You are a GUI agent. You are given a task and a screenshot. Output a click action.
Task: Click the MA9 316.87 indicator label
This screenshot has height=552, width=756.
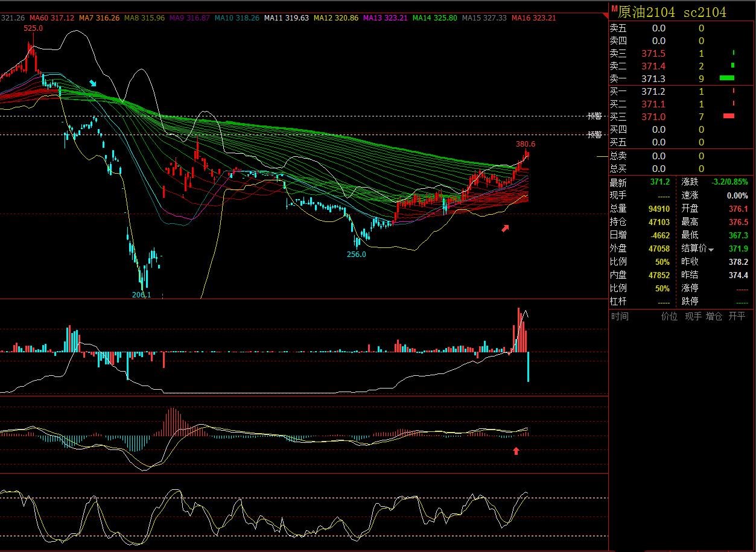189,18
